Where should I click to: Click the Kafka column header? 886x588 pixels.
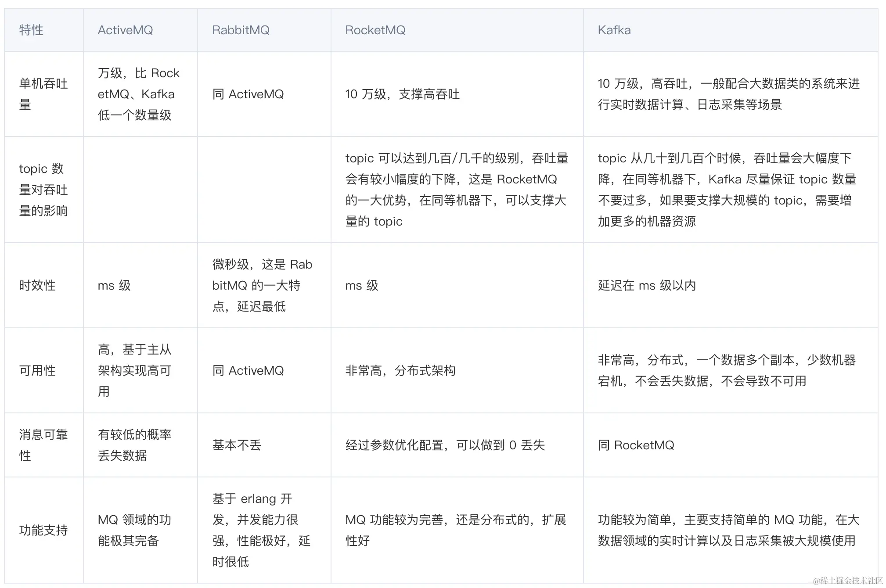[x=614, y=30]
